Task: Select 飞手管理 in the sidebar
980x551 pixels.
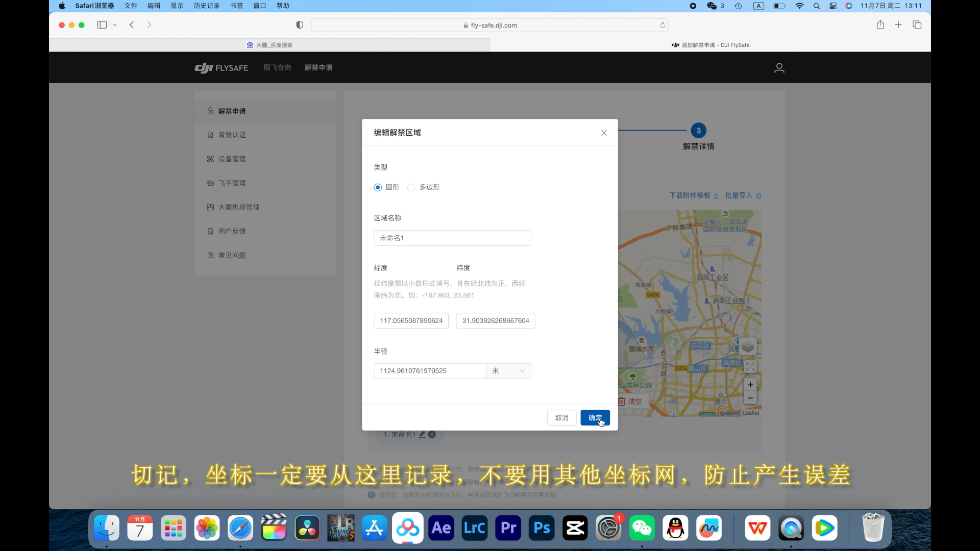Action: tap(265, 183)
